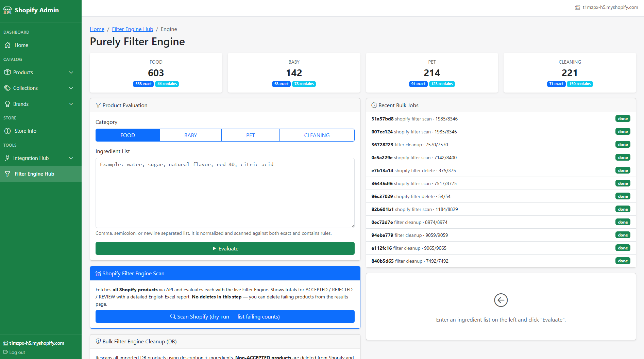Click the shield icon in Bulk Filter Engine Cleanup header
The image size is (644, 359).
pyautogui.click(x=98, y=341)
